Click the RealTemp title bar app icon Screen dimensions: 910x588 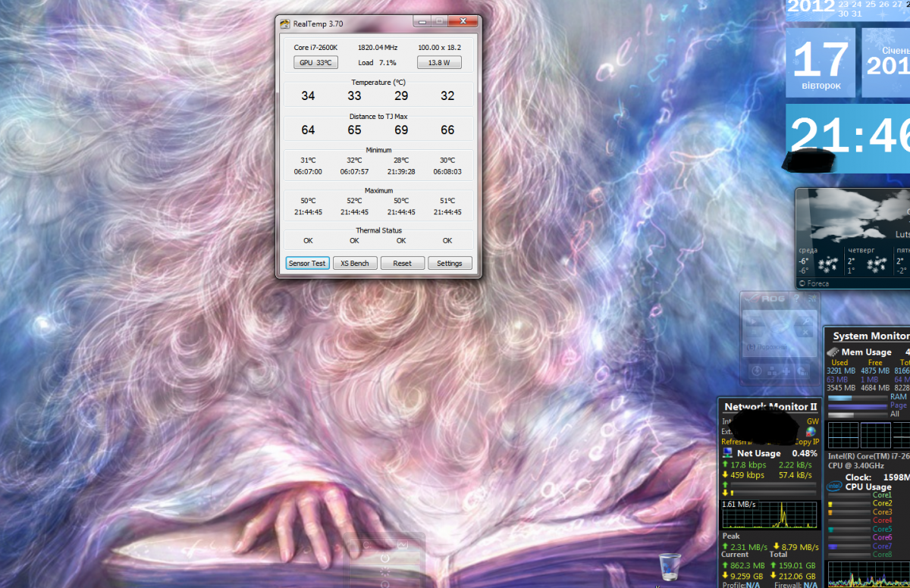(284, 23)
